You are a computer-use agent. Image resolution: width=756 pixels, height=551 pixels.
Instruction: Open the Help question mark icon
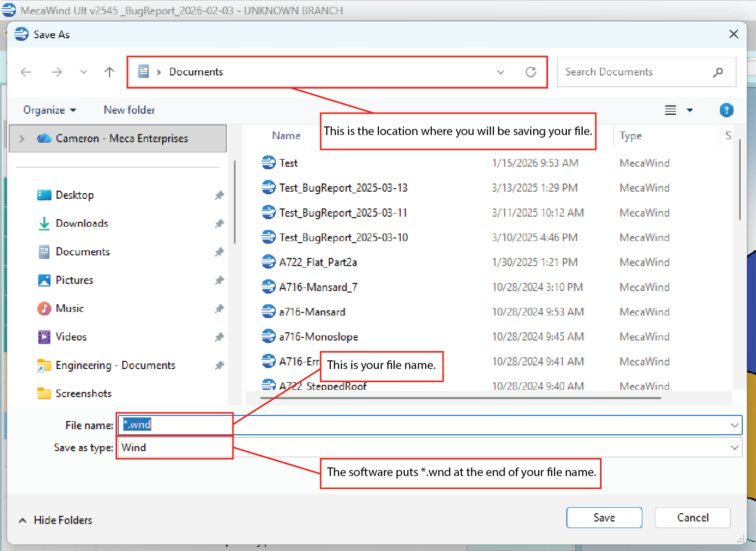click(726, 110)
